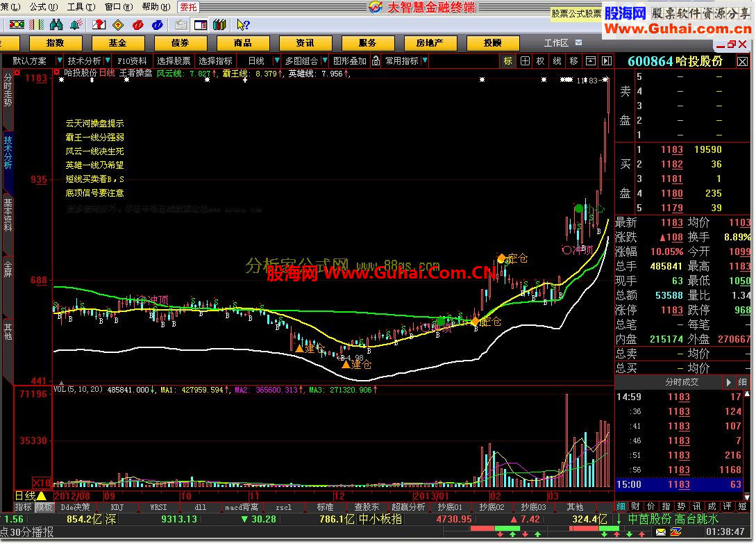Screen dimensions: 756x544
Task: Switch to the Dde决策 indicator tab
Action: 75,507
